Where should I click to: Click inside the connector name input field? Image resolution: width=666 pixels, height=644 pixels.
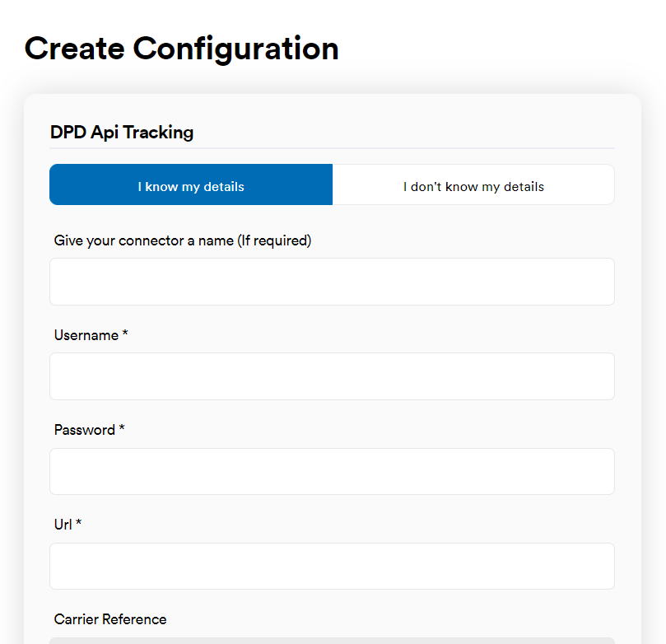[x=332, y=281]
